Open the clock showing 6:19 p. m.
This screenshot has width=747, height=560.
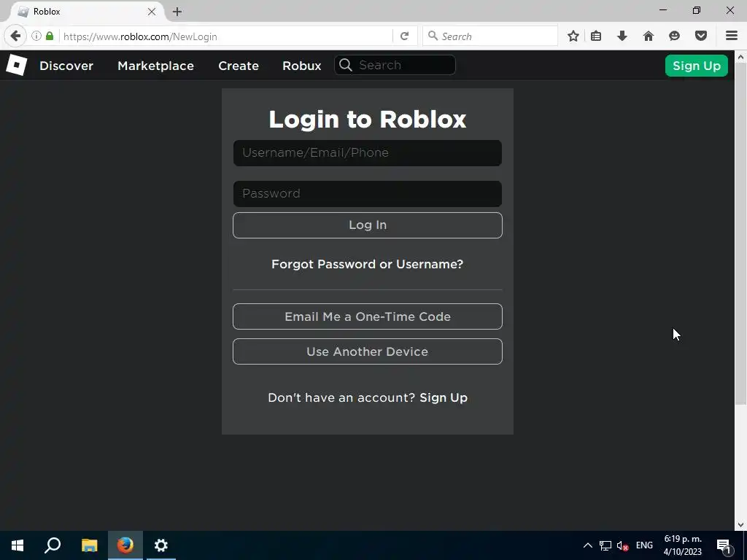(683, 545)
